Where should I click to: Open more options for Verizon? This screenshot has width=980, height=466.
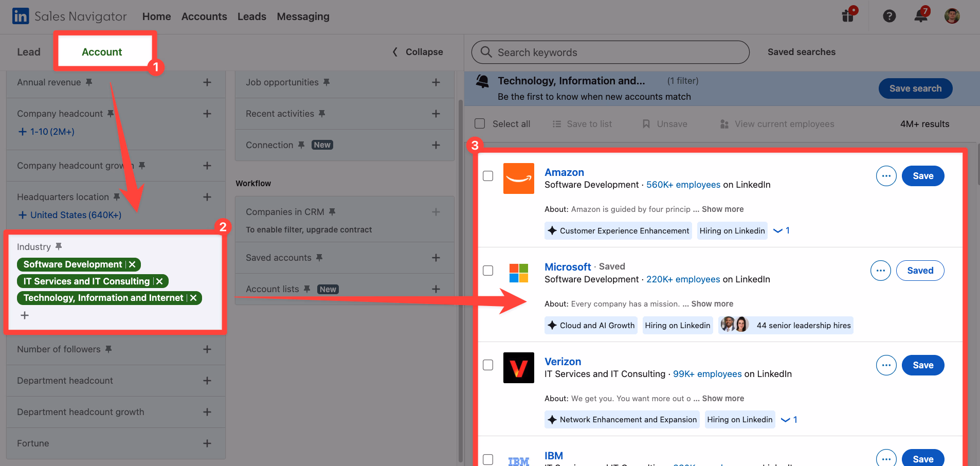tap(886, 365)
